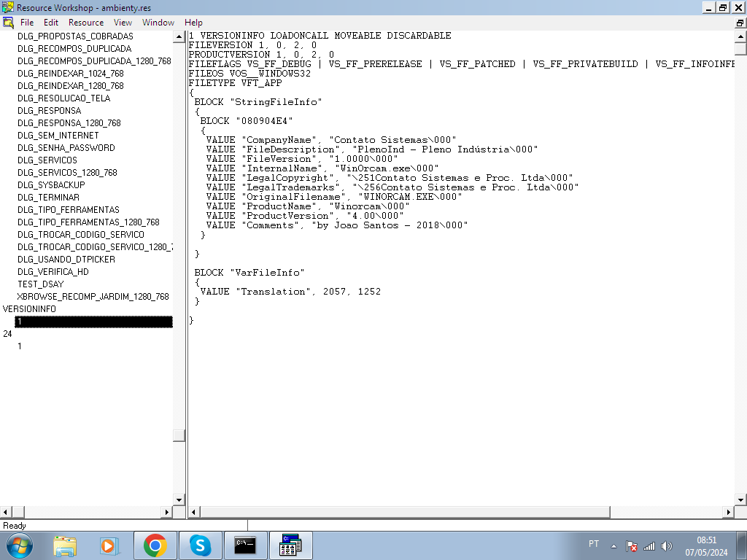Select DLG_PROPOSTAS_COBRADAS resource
747x560 pixels.
point(75,36)
